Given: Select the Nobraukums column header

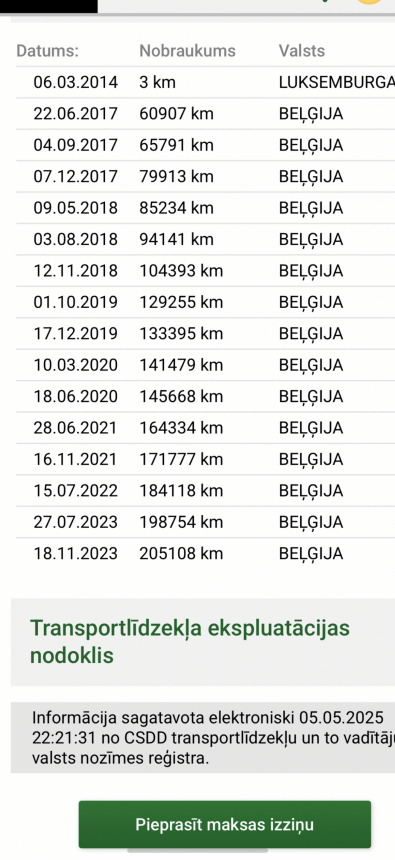Looking at the screenshot, I should (x=188, y=51).
